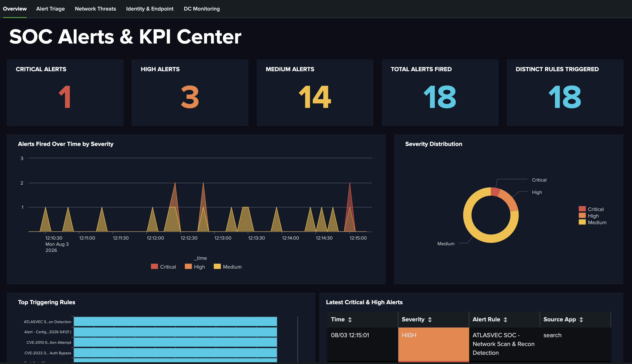Image resolution: width=632 pixels, height=364 pixels.
Task: Click the Critical Alerts value 1
Action: coord(65,97)
